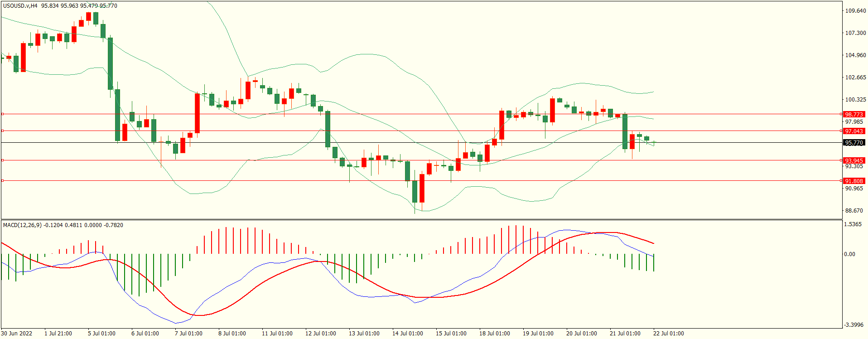
Task: Click the 100.325 value on price axis
Action: [x=855, y=100]
